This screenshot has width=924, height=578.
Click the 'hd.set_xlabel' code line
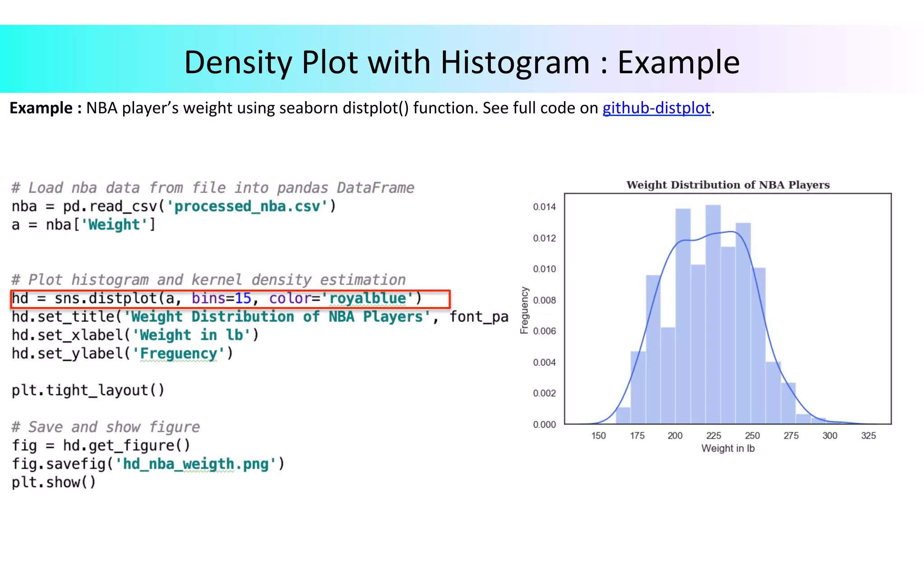tap(135, 335)
